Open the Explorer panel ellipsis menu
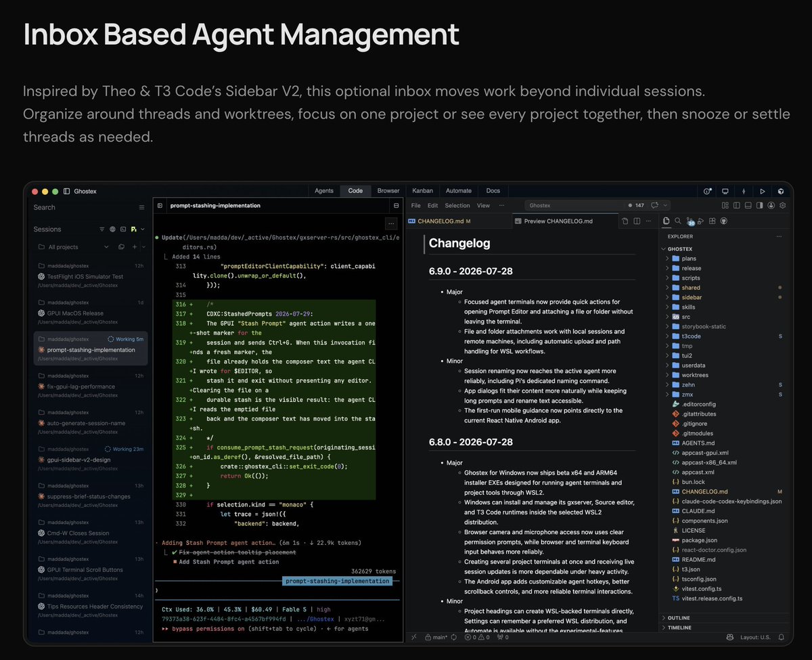 (x=780, y=237)
